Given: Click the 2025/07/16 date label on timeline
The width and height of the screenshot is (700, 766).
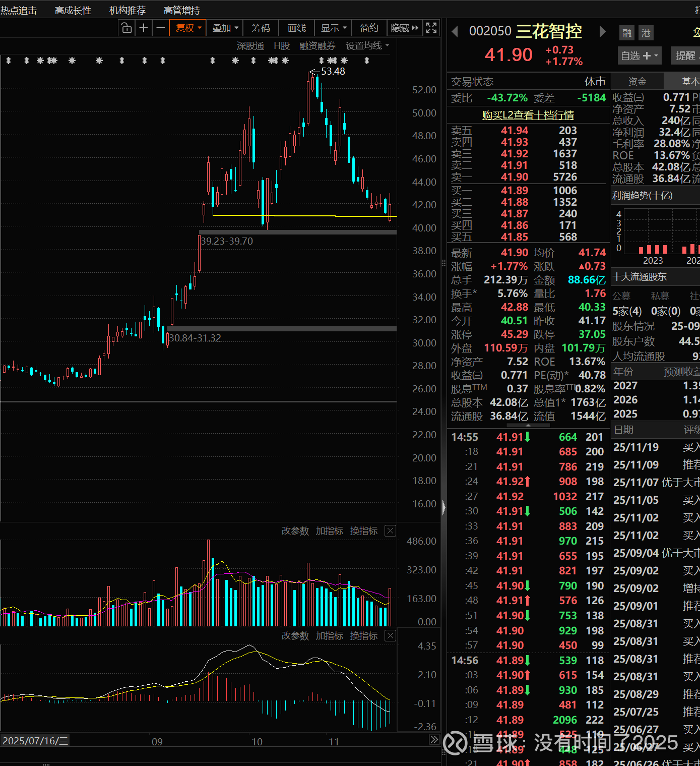Looking at the screenshot, I should (35, 740).
